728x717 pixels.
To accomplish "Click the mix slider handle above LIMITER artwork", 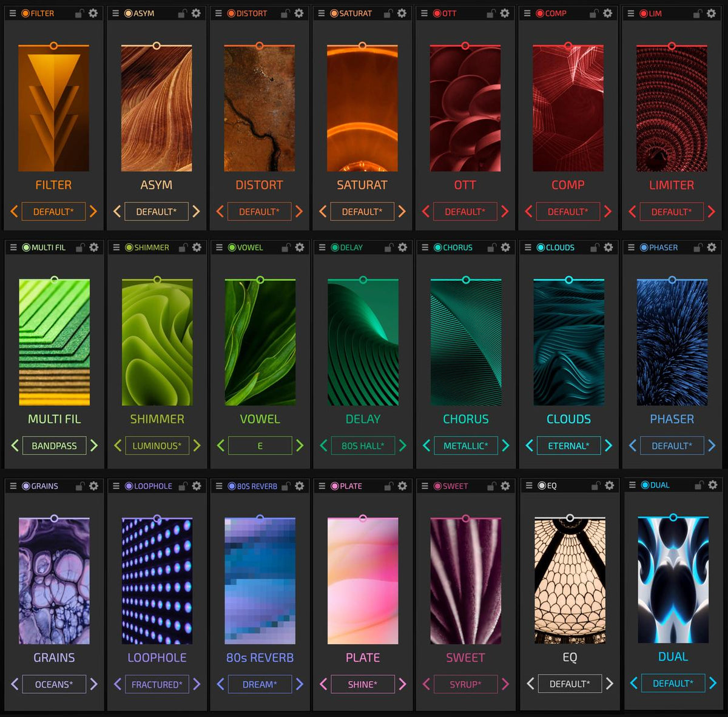I will coord(672,46).
